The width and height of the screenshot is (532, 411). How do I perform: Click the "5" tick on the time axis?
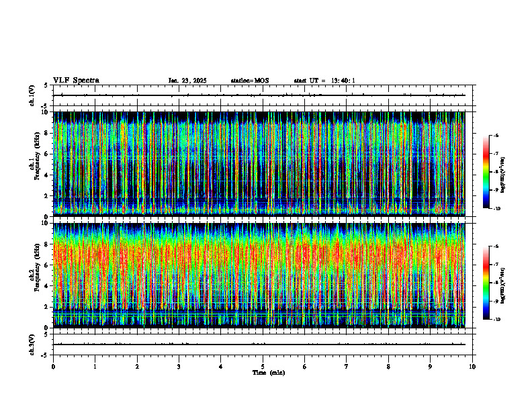(x=263, y=367)
